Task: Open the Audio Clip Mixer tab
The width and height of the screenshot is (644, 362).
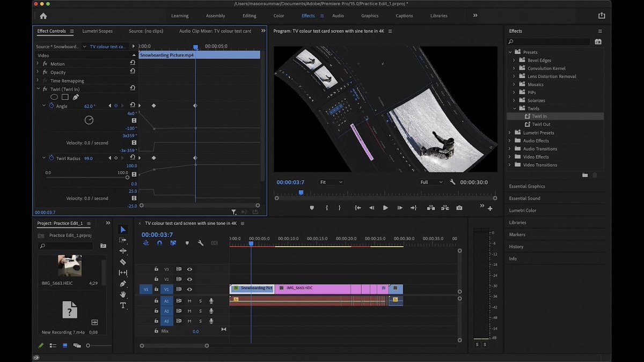Action: [x=215, y=31]
